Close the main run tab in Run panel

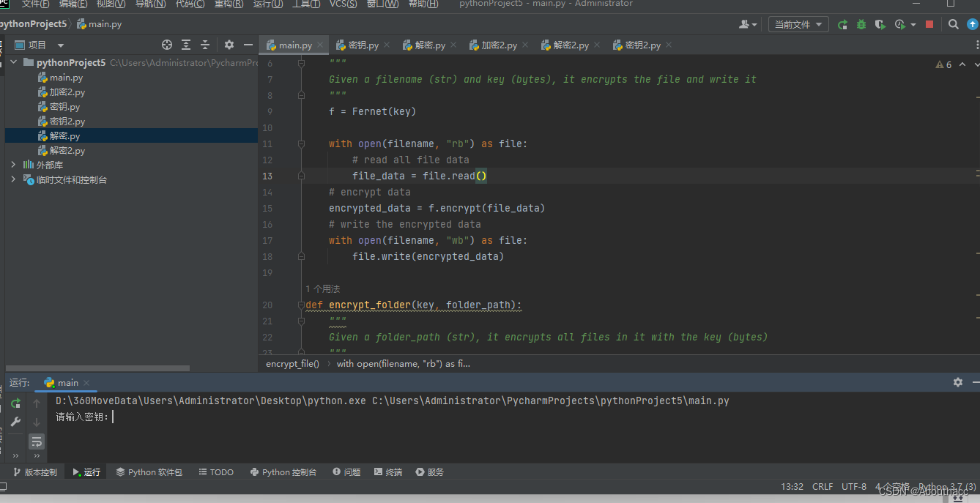click(86, 383)
